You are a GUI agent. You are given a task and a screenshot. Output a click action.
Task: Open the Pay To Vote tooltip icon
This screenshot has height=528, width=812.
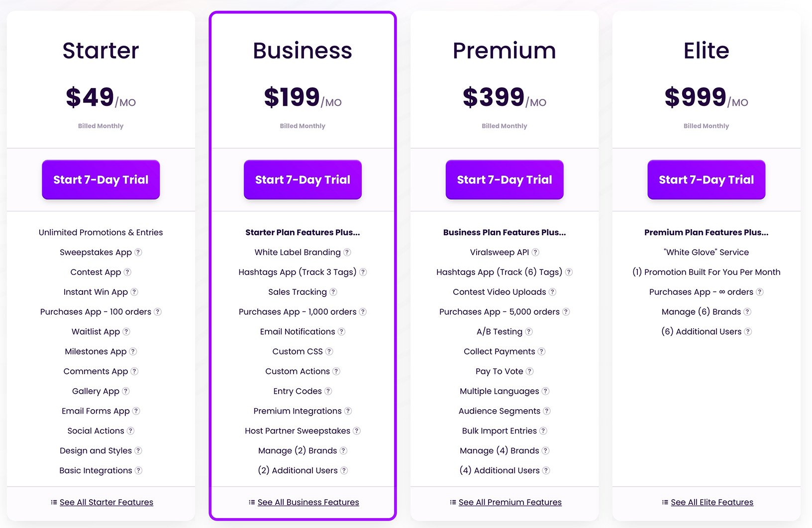(x=529, y=371)
